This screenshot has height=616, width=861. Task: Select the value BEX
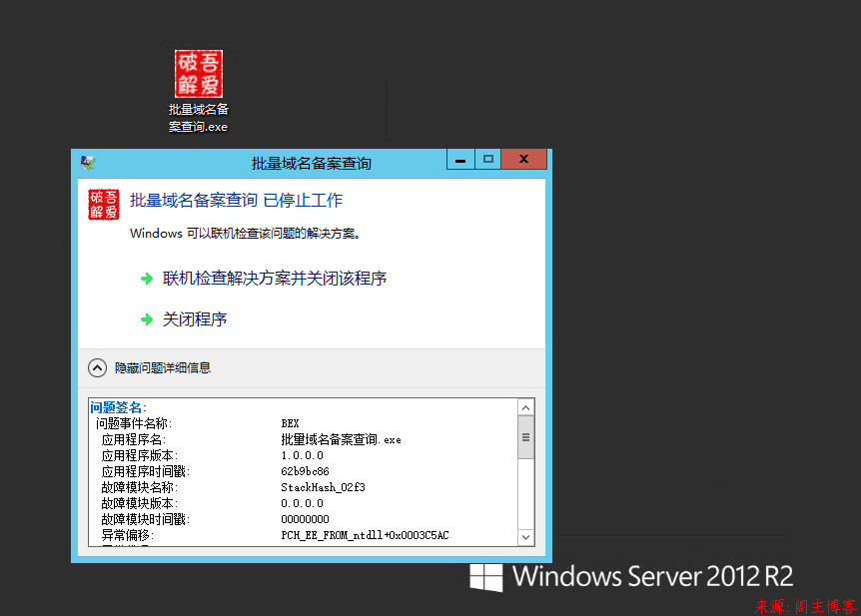(x=290, y=423)
